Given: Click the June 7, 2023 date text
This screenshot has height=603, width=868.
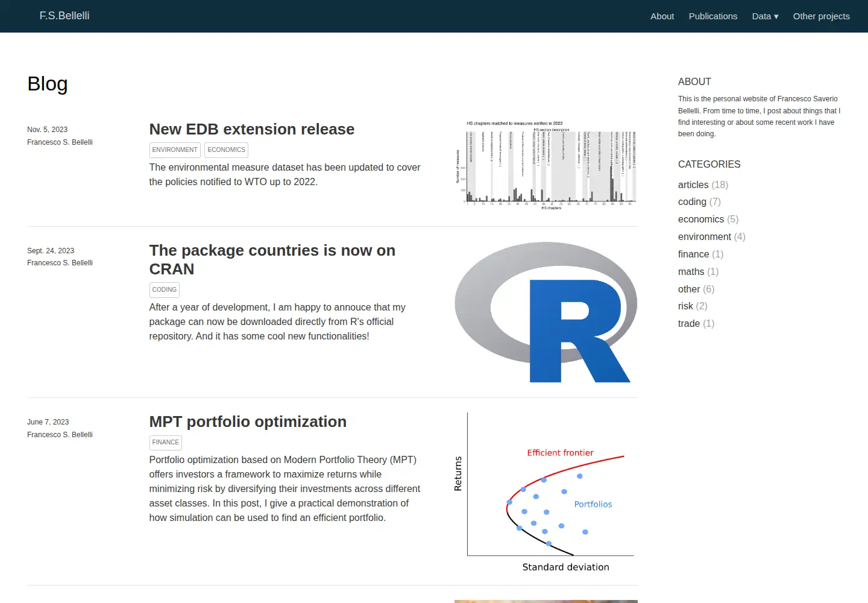Looking at the screenshot, I should point(48,422).
